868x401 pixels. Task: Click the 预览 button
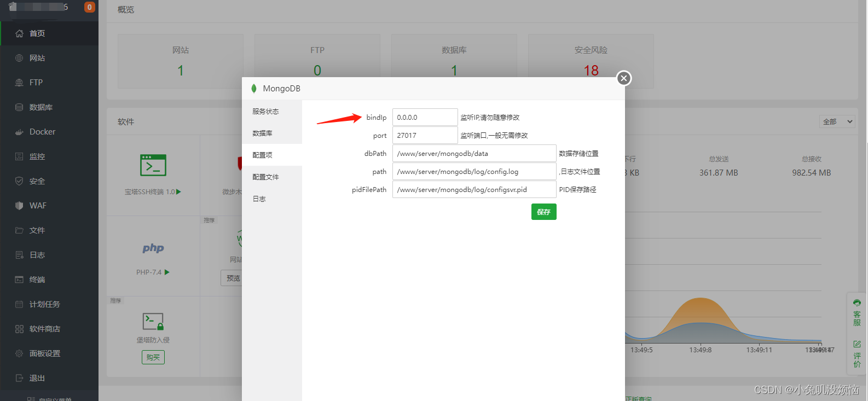(x=233, y=278)
